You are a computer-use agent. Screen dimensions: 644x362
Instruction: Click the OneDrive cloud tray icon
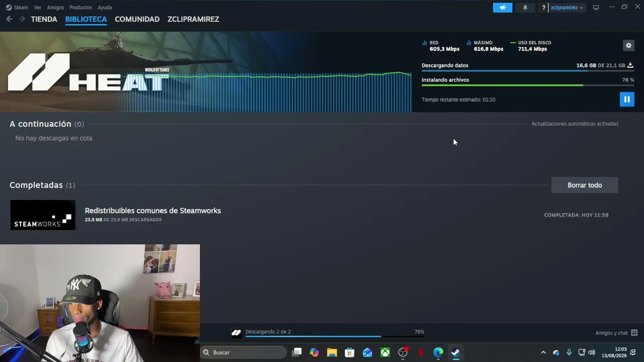(x=556, y=352)
